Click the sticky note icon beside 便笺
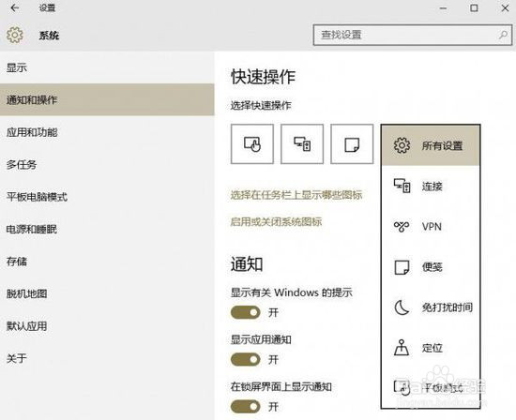The height and width of the screenshot is (420, 516). pos(402,267)
